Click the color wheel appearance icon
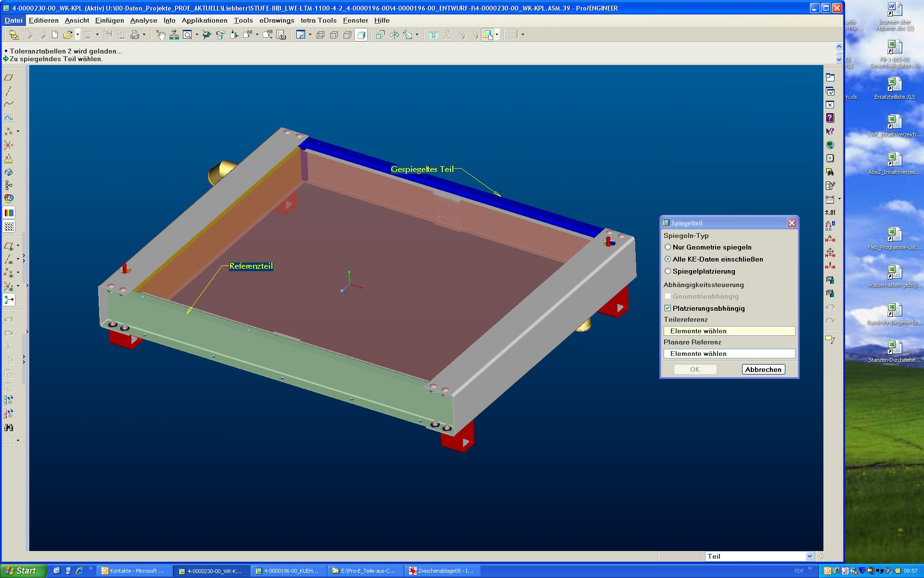This screenshot has width=924, height=578. pos(9,198)
